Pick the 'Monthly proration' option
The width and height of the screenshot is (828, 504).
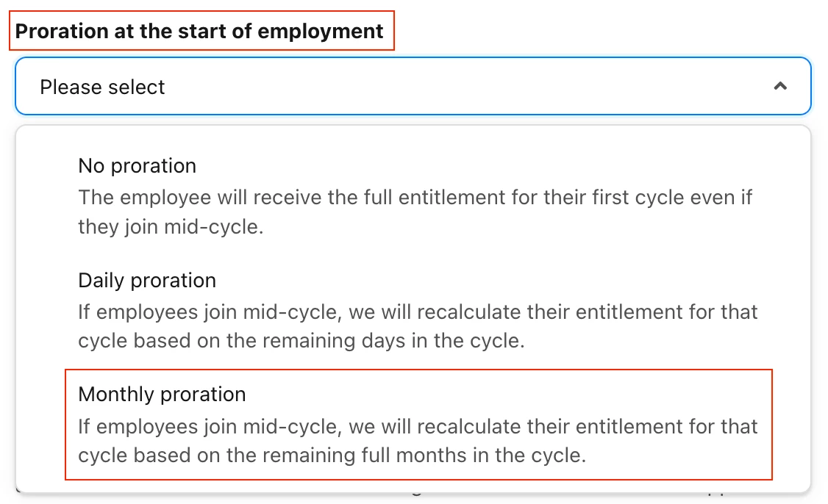pos(418,425)
